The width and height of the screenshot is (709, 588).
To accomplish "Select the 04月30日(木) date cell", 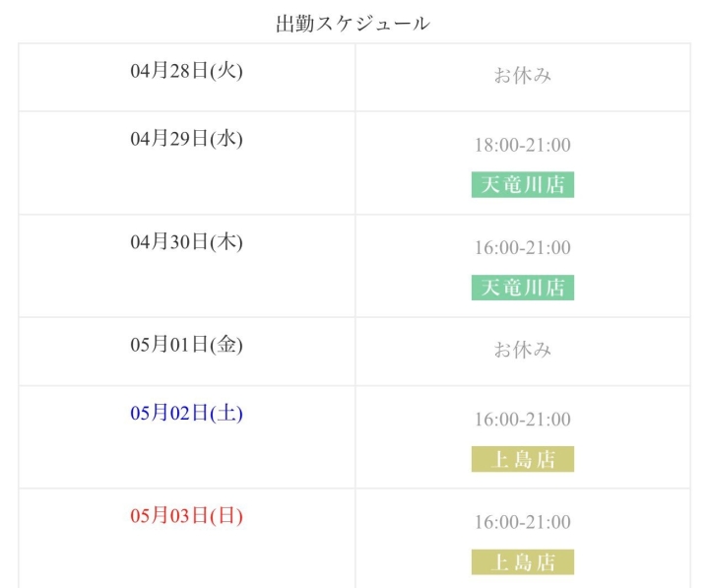I will click(x=186, y=241).
